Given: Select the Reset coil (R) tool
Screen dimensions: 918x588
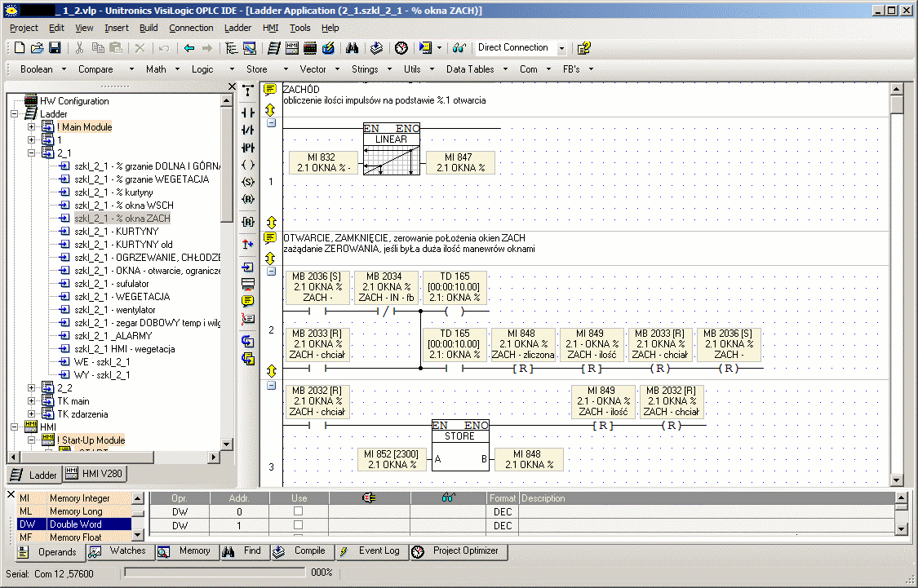Looking at the screenshot, I should 248,200.
